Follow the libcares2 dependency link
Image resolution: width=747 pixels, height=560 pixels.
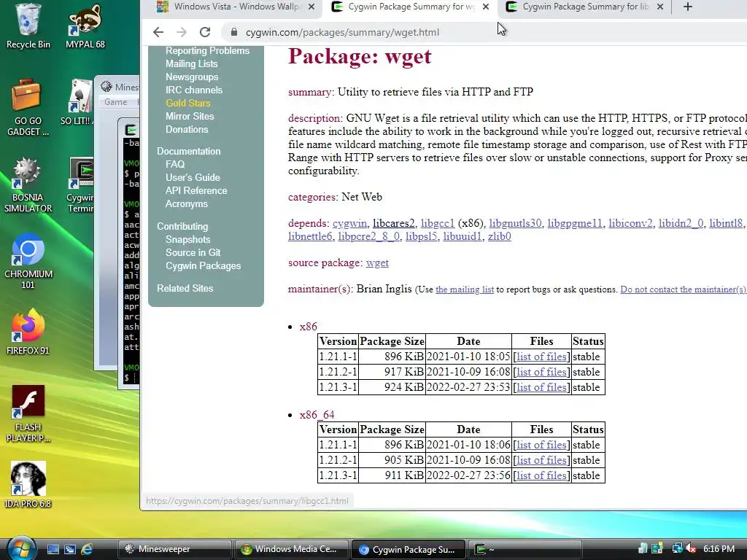[x=393, y=223]
